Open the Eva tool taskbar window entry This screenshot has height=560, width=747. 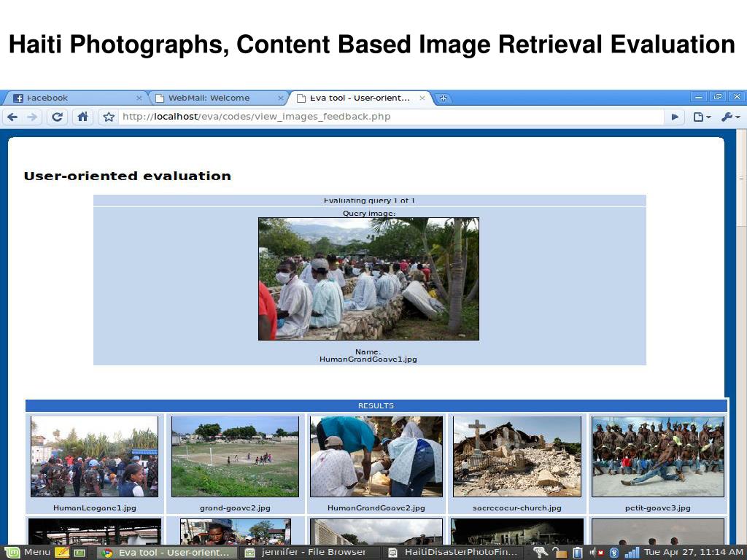click(x=167, y=553)
